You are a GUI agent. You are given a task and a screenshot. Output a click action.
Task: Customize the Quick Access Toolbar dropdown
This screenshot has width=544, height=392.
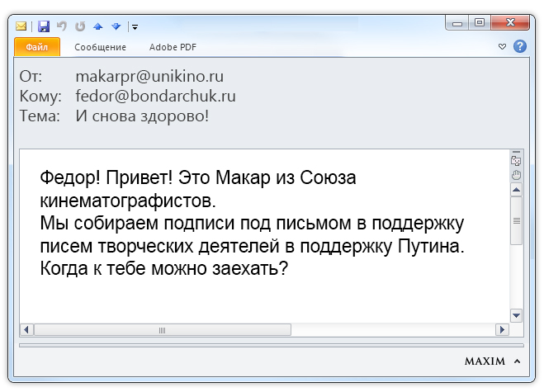pos(135,26)
